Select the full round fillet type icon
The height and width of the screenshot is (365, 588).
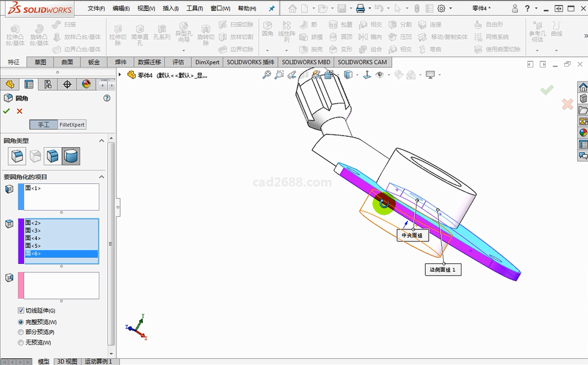coord(71,156)
